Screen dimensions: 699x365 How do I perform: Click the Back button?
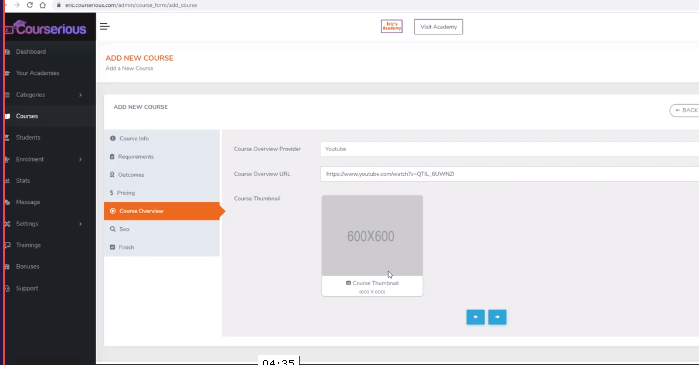685,110
